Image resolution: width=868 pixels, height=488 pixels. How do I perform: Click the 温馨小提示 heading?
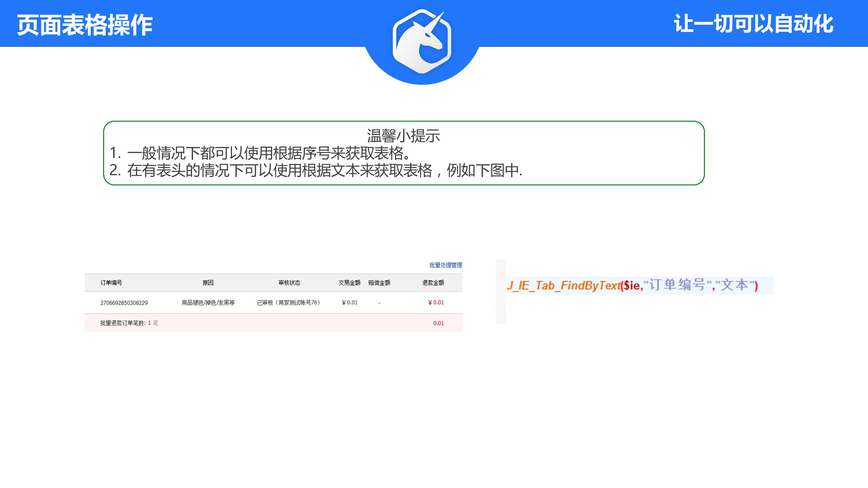click(403, 136)
